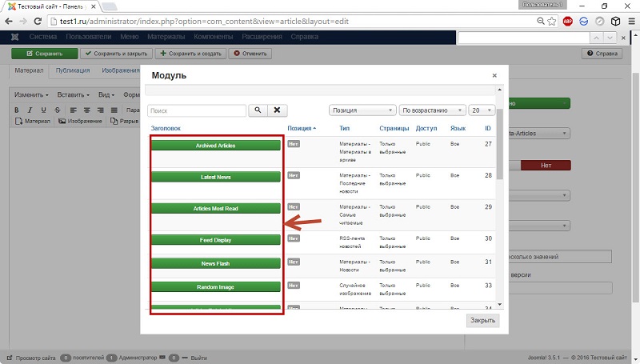
Task: Open the 20 items-per-page dropdown
Action: click(x=482, y=110)
